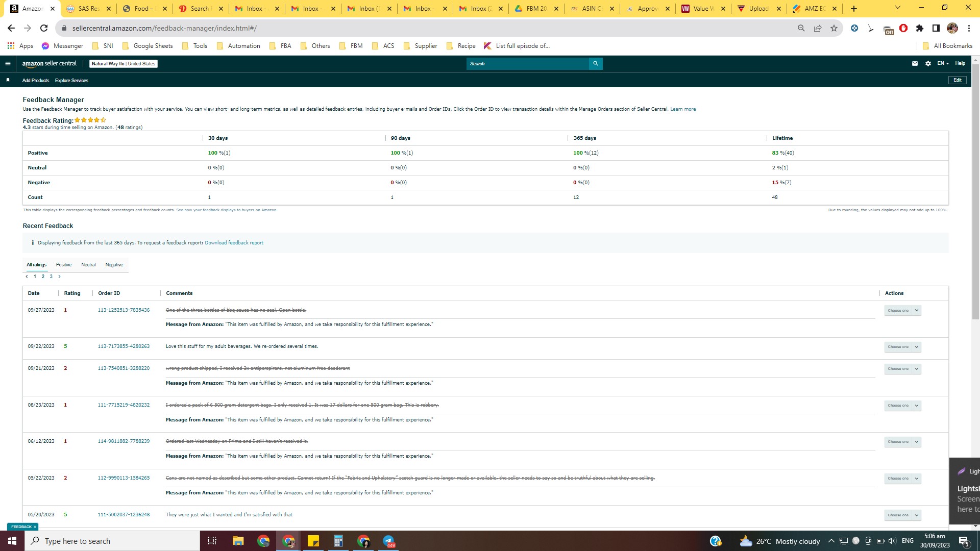Reload the page with the browser refresh icon
This screenshot has width=980, height=551.
[44, 28]
